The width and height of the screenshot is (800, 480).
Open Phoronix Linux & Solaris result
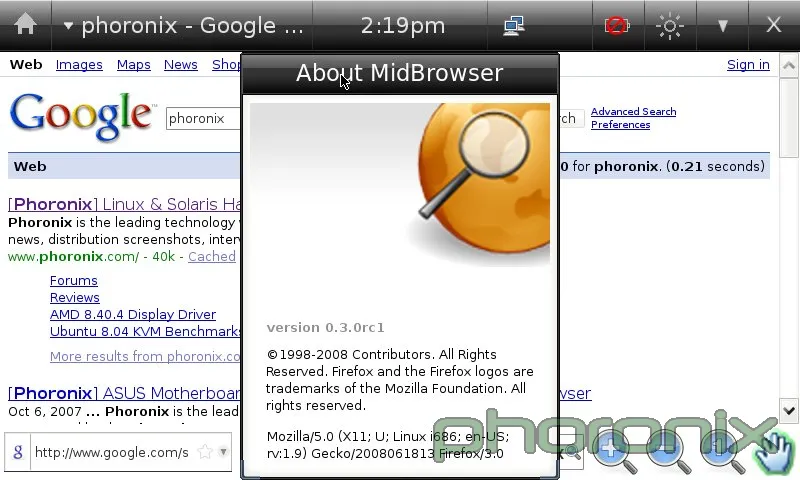tap(124, 204)
